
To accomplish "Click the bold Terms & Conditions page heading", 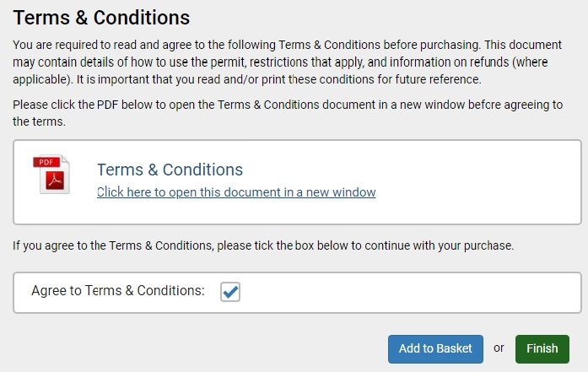I will coord(101,17).
